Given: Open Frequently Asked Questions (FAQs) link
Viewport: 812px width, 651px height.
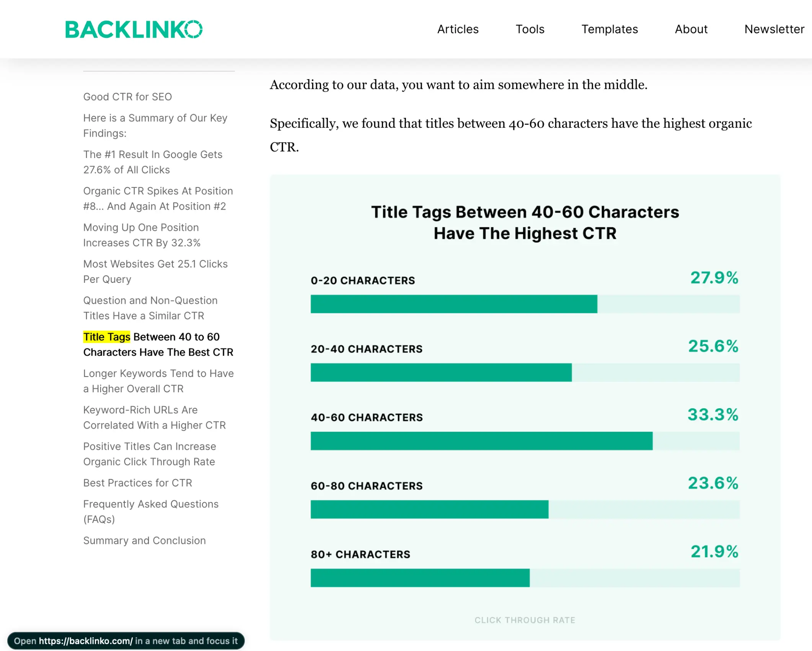Looking at the screenshot, I should [150, 512].
